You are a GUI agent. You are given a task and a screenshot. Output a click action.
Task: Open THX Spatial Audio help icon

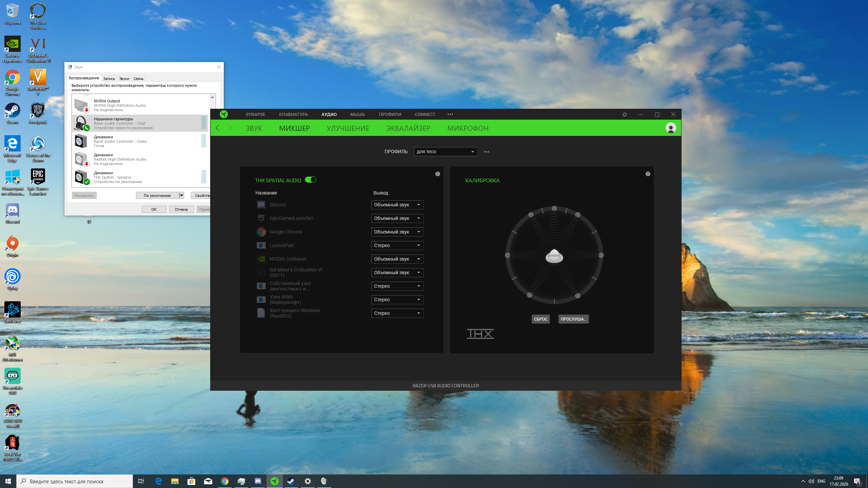tap(438, 174)
